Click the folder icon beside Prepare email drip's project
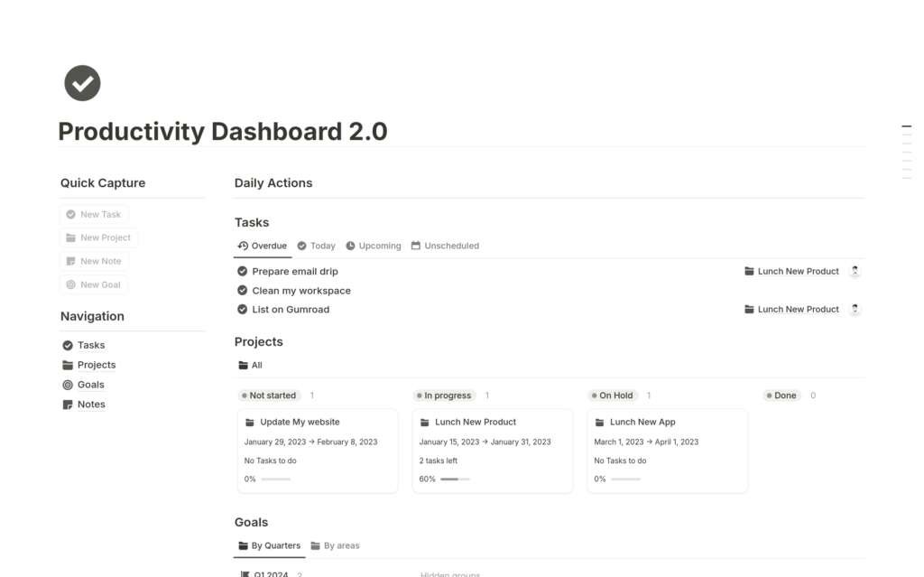This screenshot has height=577, width=924. pos(749,271)
